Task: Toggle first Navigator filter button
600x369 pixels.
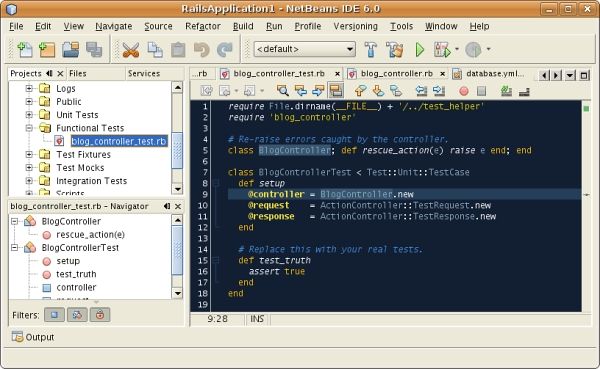Action: [54, 315]
